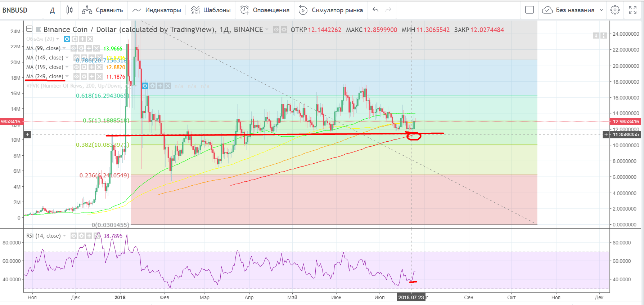Screen dimensions: 644x305
Task: Expand Объём (20) indicator dropdown
Action: coord(58,39)
